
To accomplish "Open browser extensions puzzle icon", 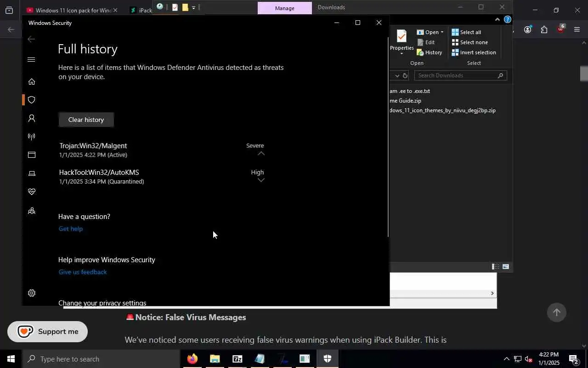I will click(544, 30).
